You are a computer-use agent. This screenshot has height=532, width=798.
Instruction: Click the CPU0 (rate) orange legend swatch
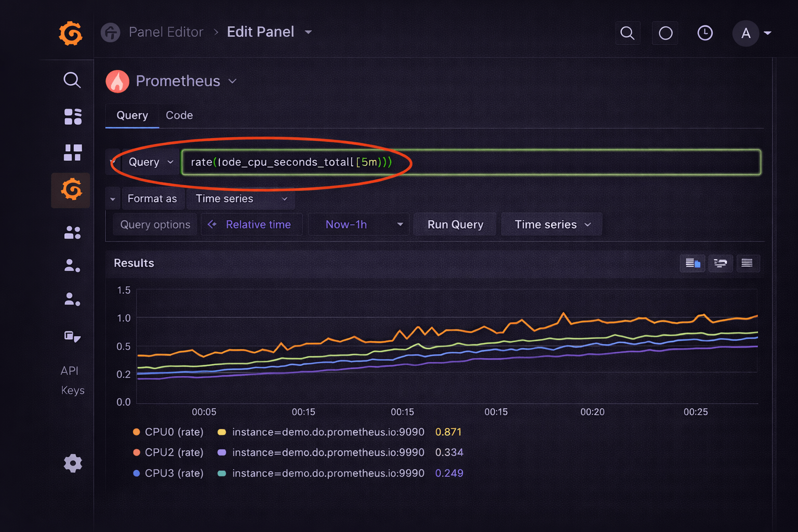pyautogui.click(x=136, y=432)
